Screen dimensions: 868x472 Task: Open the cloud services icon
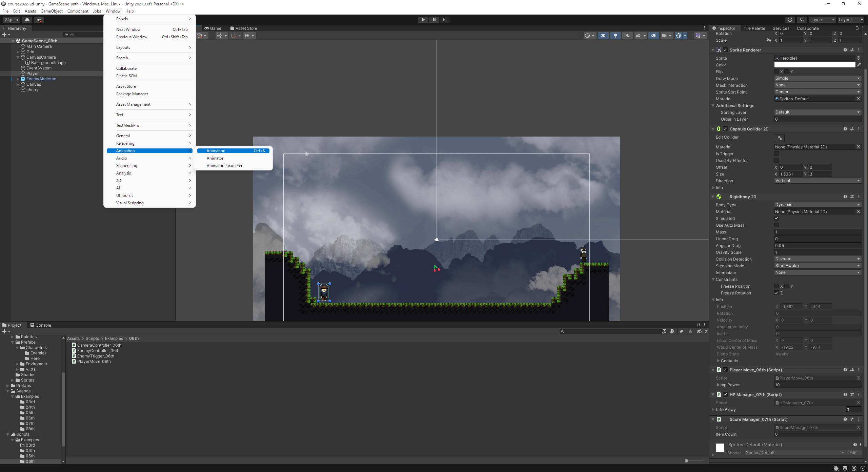(27, 20)
